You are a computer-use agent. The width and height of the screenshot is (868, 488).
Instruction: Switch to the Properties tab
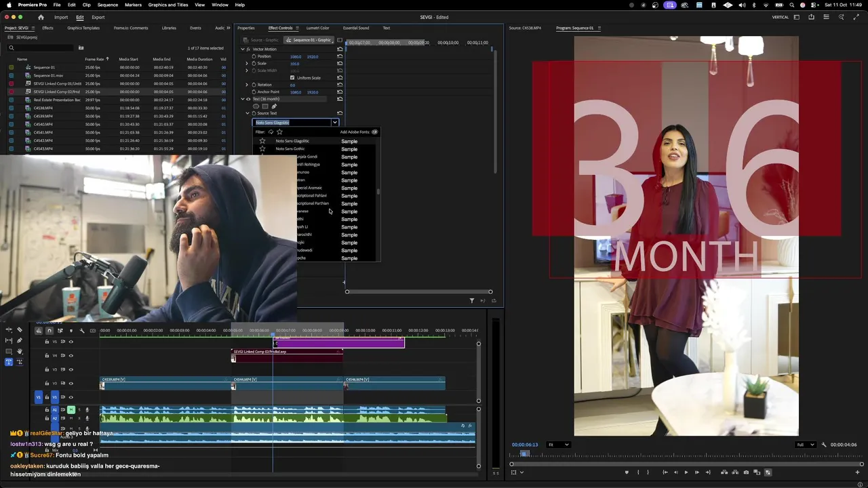coord(246,28)
